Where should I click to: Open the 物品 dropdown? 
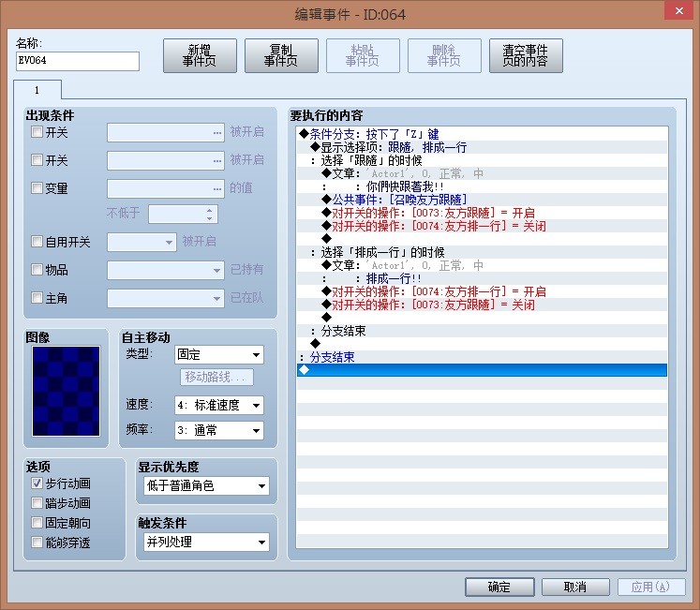point(166,270)
